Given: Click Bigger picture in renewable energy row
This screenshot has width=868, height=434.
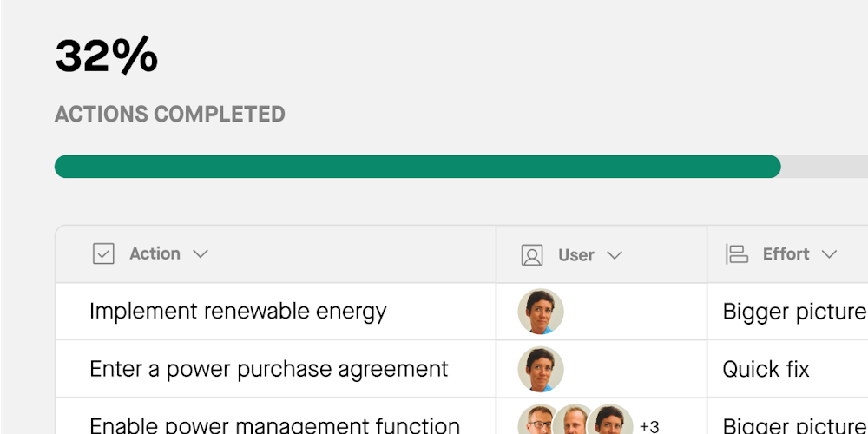Looking at the screenshot, I should coord(793,312).
